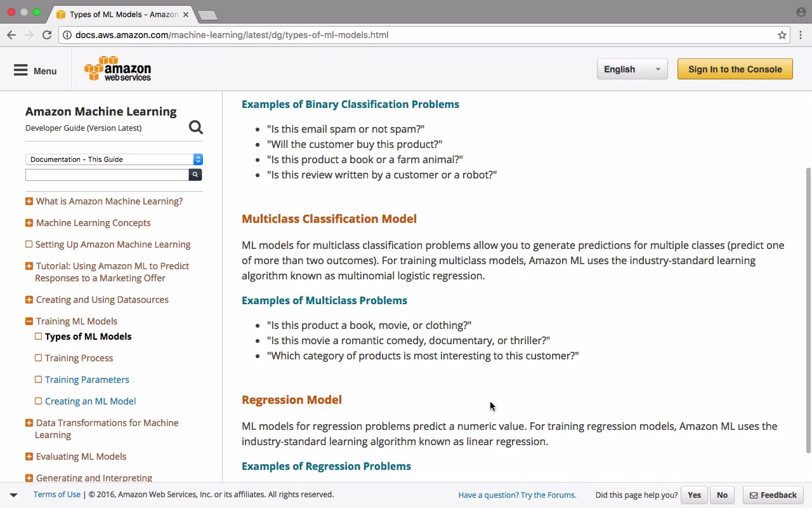This screenshot has height=508, width=812.
Task: Open Data Transformations for Machine Learning link
Action: click(107, 429)
